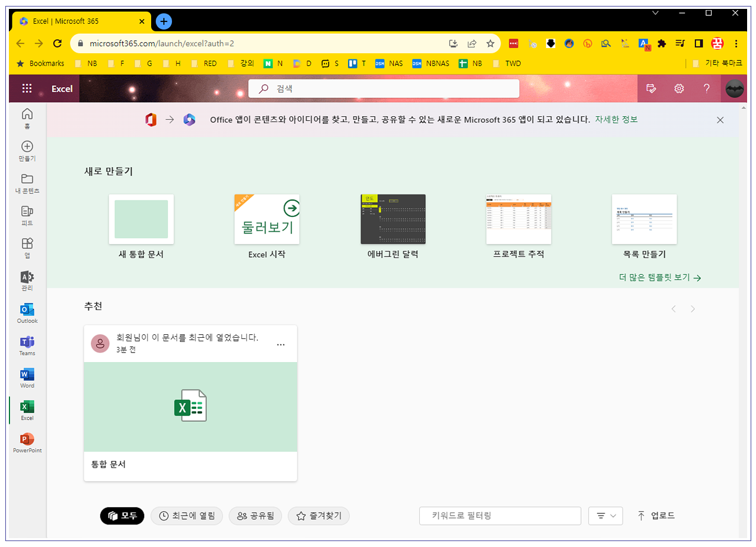Screen dimensions: 756x547
Task: Open the app launcher waffle icon
Action: pos(27,88)
